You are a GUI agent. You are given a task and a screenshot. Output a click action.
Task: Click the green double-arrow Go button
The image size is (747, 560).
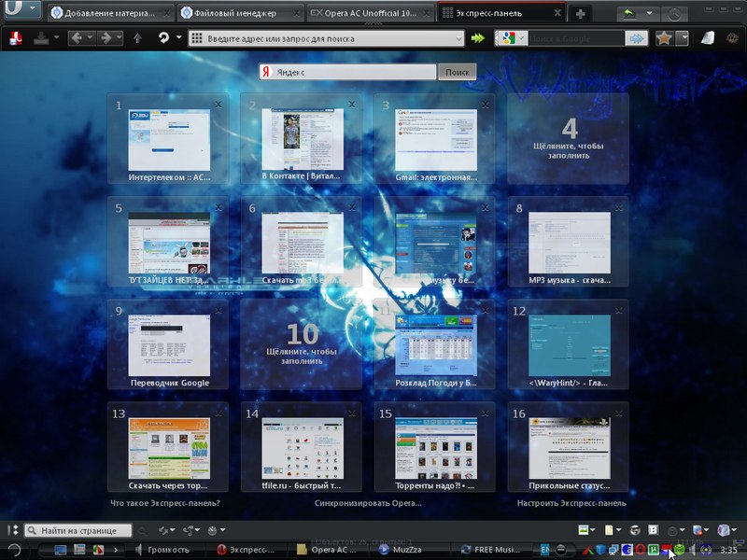[478, 38]
